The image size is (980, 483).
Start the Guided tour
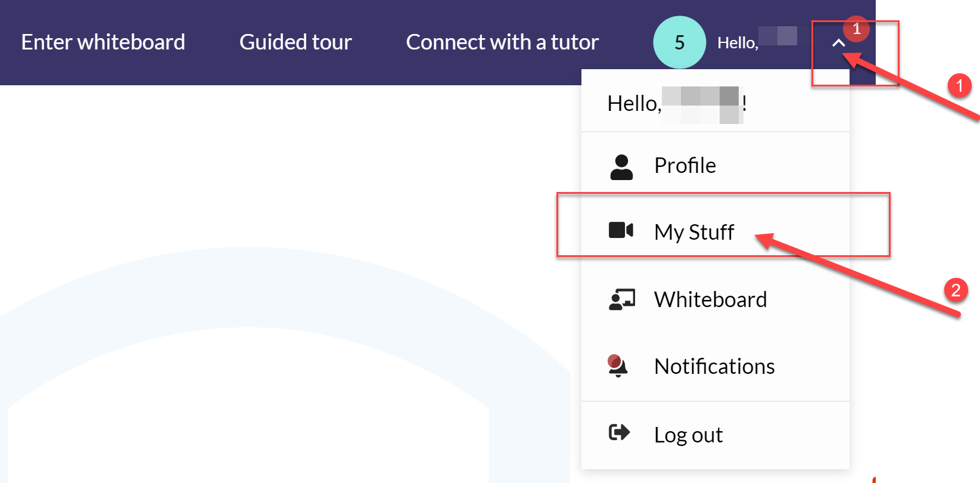pos(295,42)
